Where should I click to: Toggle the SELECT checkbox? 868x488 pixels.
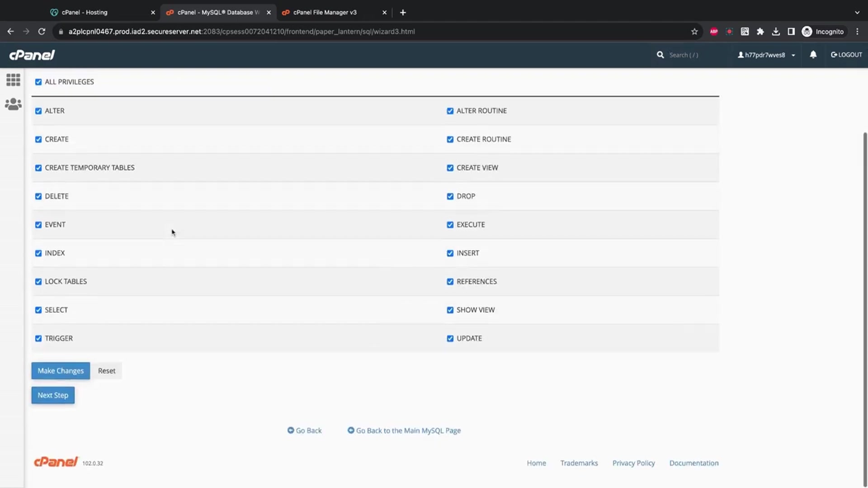tap(38, 310)
